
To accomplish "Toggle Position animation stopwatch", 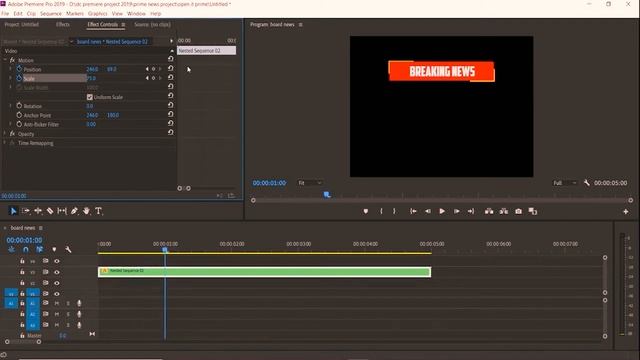I will coord(19,69).
